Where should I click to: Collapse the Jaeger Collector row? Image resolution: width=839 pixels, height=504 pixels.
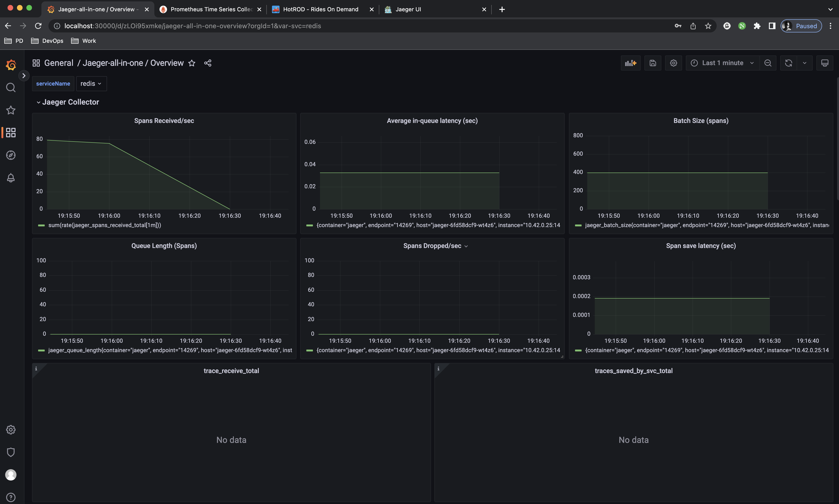(x=70, y=102)
